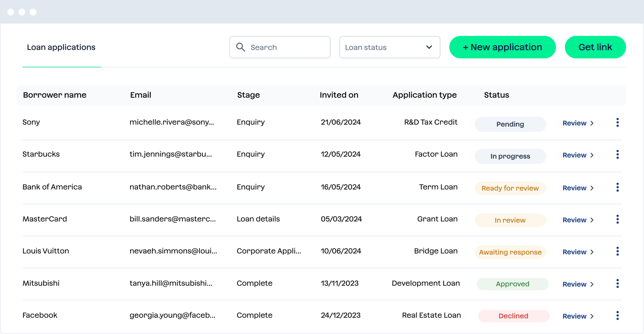This screenshot has height=334, width=644.
Task: Open Review link for Mitsubishi application
Action: 578,284
